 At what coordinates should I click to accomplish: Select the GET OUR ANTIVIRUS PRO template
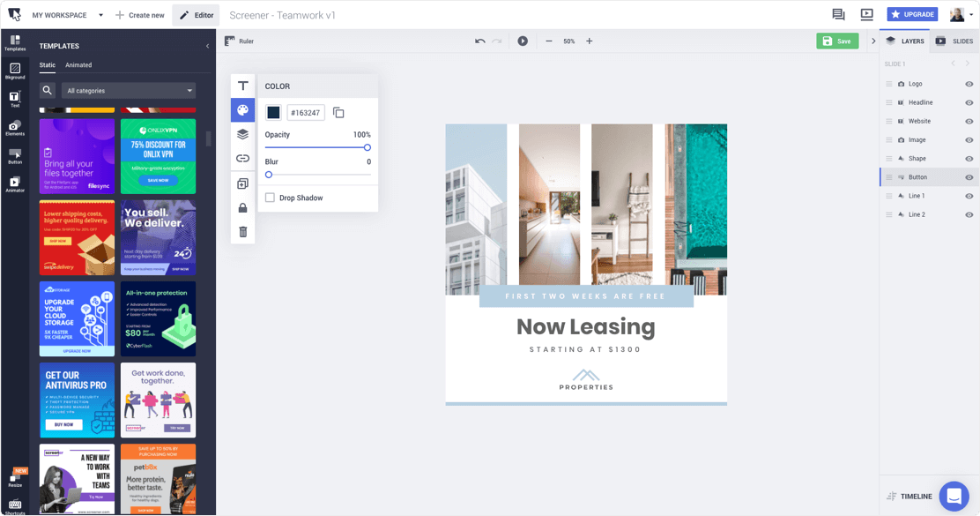pos(77,400)
